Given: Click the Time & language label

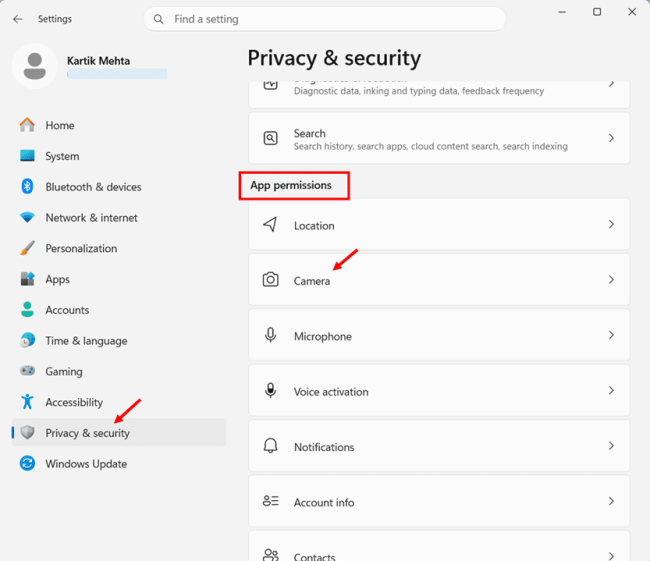Looking at the screenshot, I should point(86,341).
